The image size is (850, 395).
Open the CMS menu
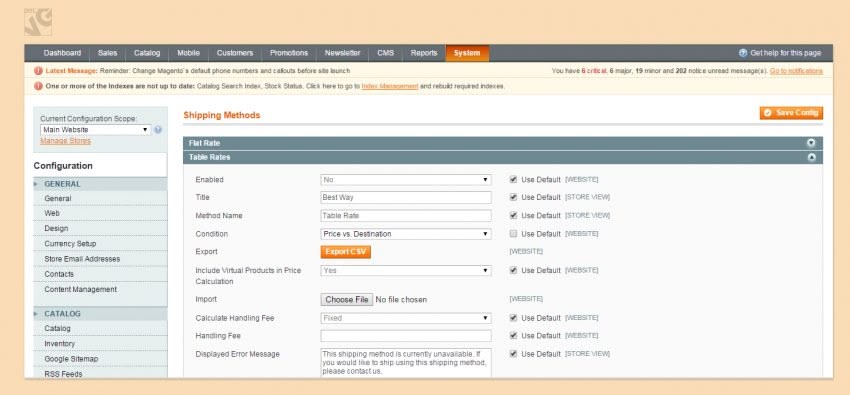[385, 53]
